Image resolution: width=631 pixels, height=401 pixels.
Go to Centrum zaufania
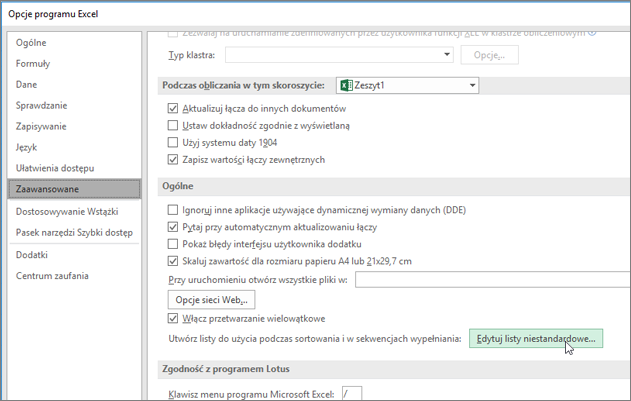coord(52,276)
